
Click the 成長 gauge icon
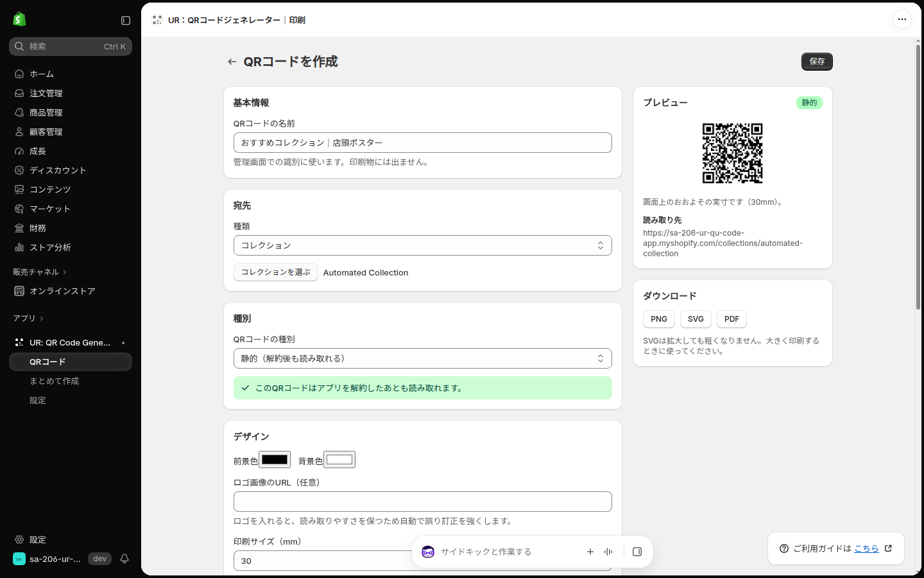tap(19, 151)
